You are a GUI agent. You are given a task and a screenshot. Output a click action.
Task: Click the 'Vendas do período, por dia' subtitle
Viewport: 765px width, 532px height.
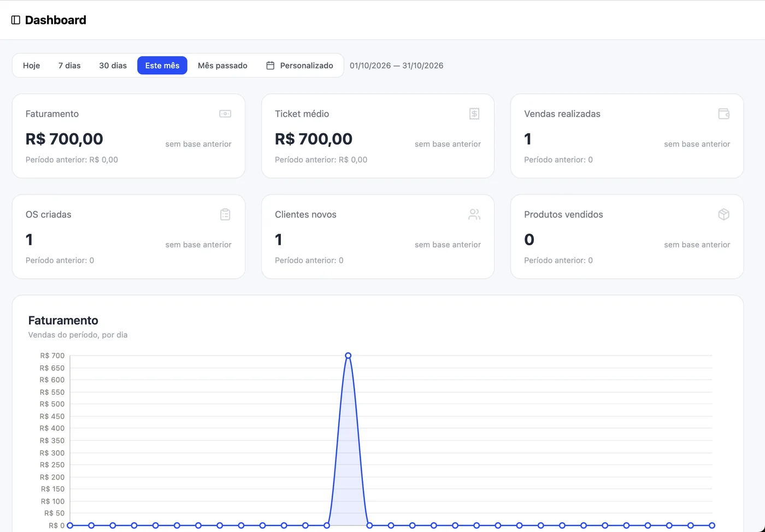[x=78, y=335]
